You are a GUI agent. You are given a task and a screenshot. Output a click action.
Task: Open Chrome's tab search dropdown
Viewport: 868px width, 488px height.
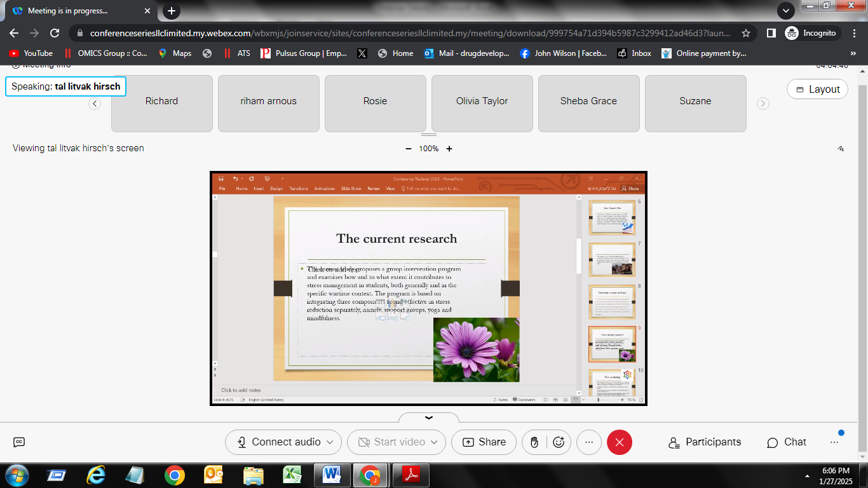click(786, 11)
